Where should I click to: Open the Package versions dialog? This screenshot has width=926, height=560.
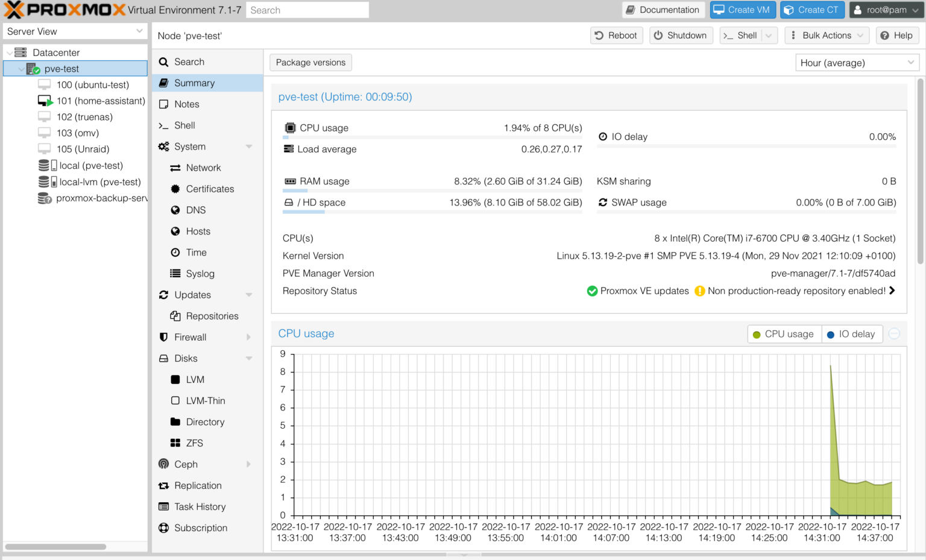coord(310,62)
